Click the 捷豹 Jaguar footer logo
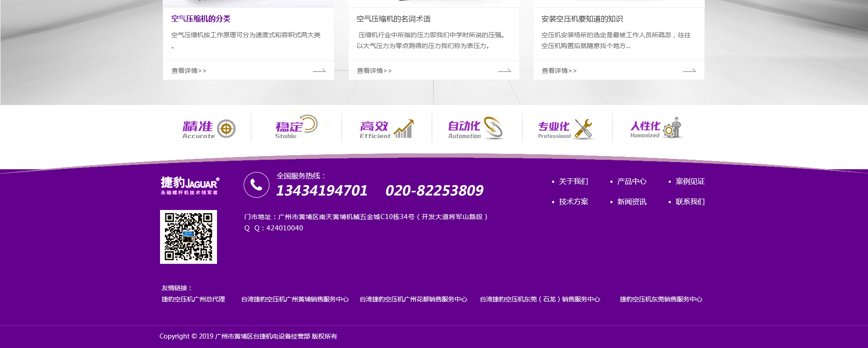This screenshot has height=348, width=868. point(190,186)
